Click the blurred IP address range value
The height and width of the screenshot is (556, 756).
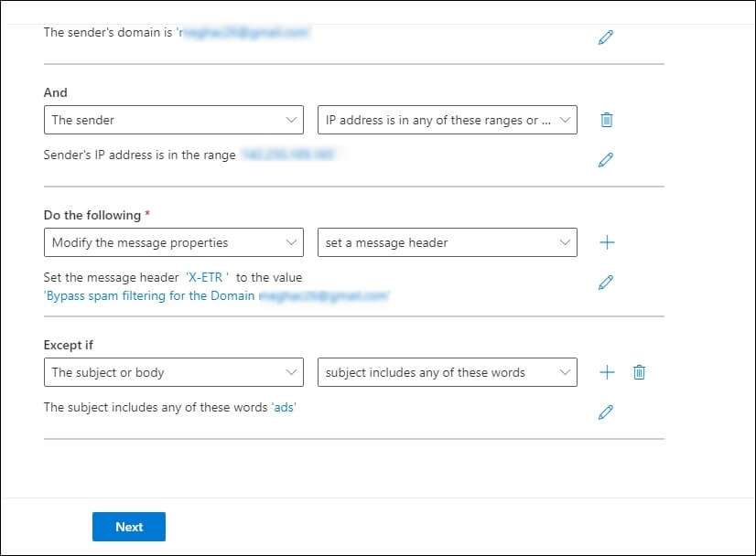coord(288,155)
